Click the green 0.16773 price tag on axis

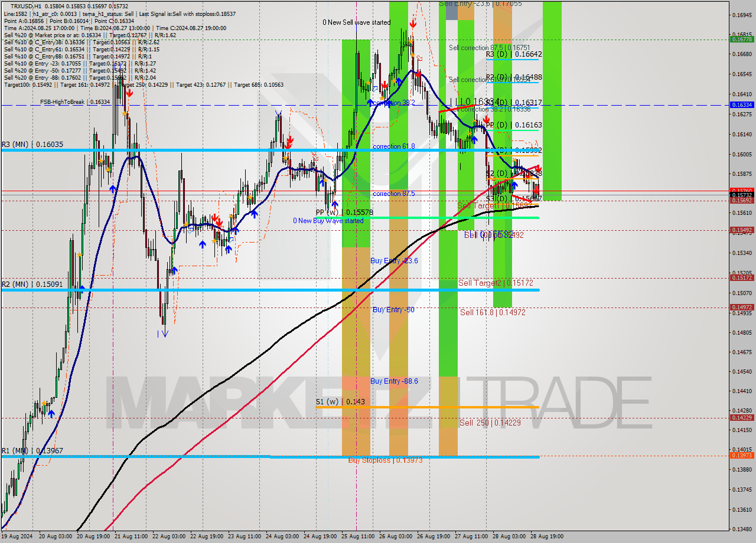(742, 40)
